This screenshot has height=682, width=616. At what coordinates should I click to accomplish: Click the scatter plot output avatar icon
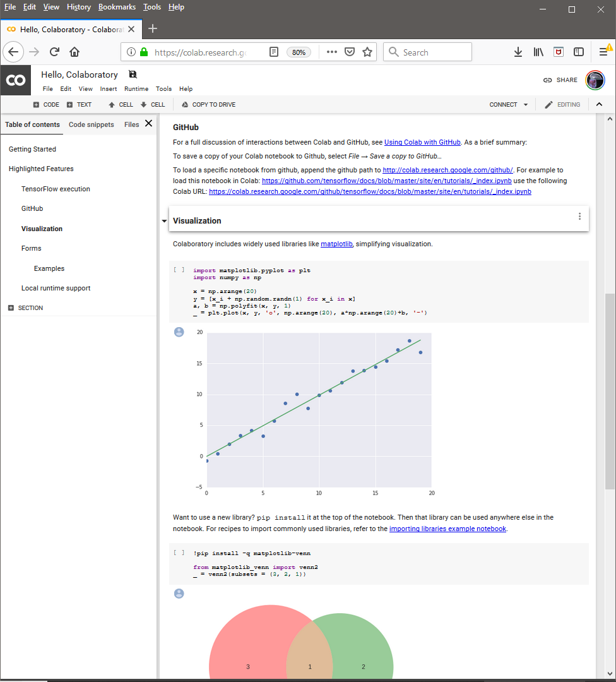click(179, 332)
